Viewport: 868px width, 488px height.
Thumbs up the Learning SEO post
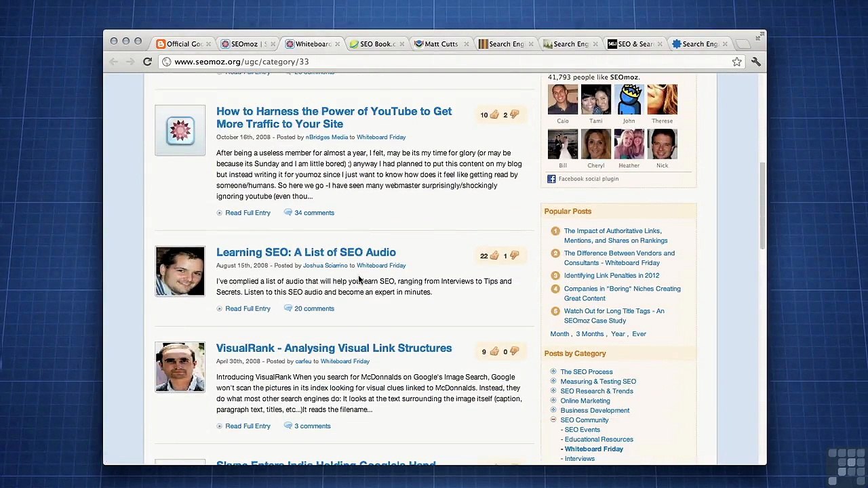(494, 256)
